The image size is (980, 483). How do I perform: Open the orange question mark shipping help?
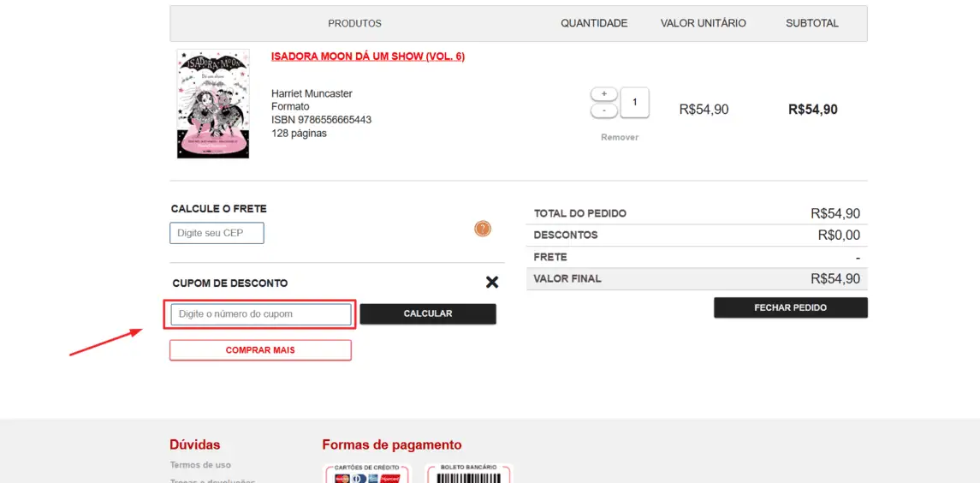pos(483,229)
